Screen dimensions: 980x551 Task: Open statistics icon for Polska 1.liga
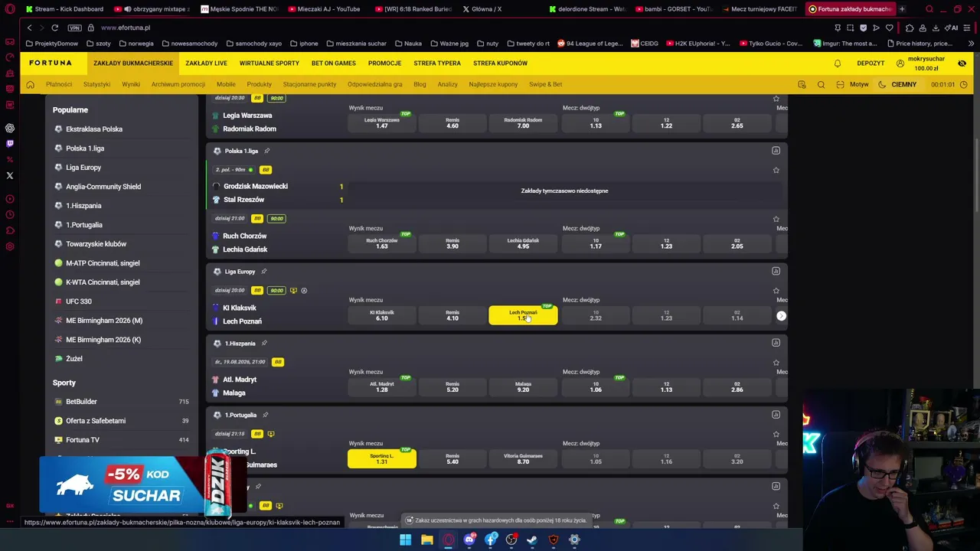pos(776,151)
